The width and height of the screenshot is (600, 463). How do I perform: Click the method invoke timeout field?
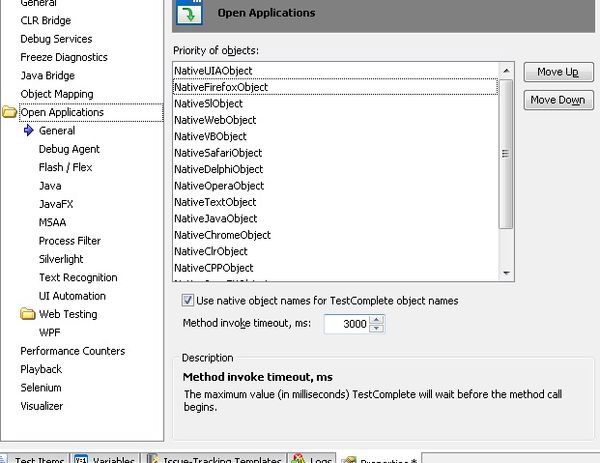(346, 324)
